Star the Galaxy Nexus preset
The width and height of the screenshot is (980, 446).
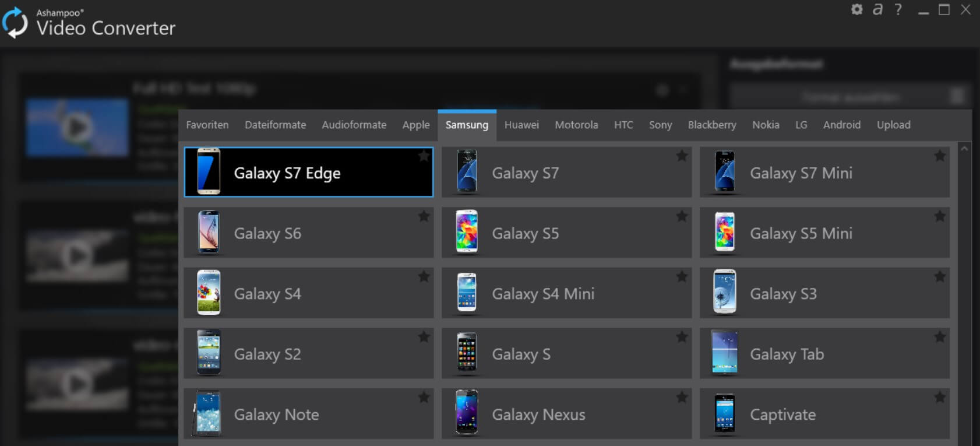[x=682, y=398]
